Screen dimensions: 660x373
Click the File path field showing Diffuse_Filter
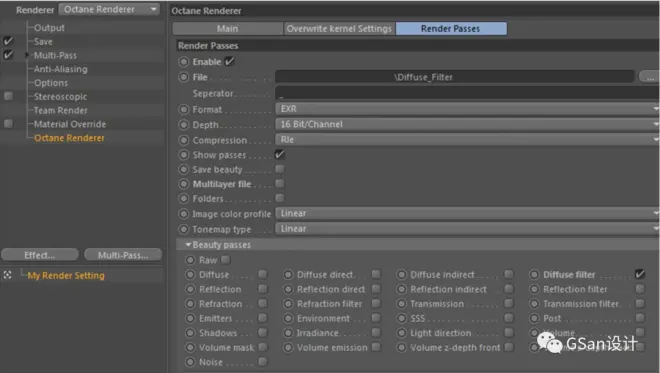(455, 77)
